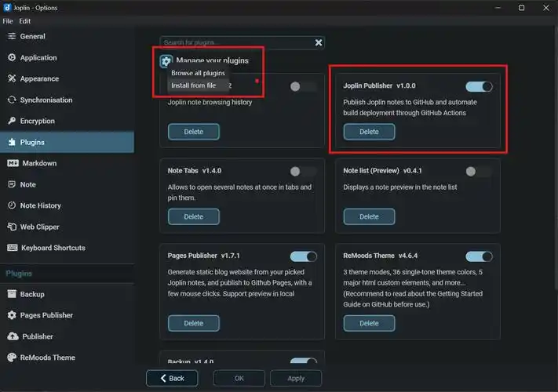Enable the Note Tabs plugin toggle
Image resolution: width=558 pixels, height=392 pixels.
(x=303, y=171)
